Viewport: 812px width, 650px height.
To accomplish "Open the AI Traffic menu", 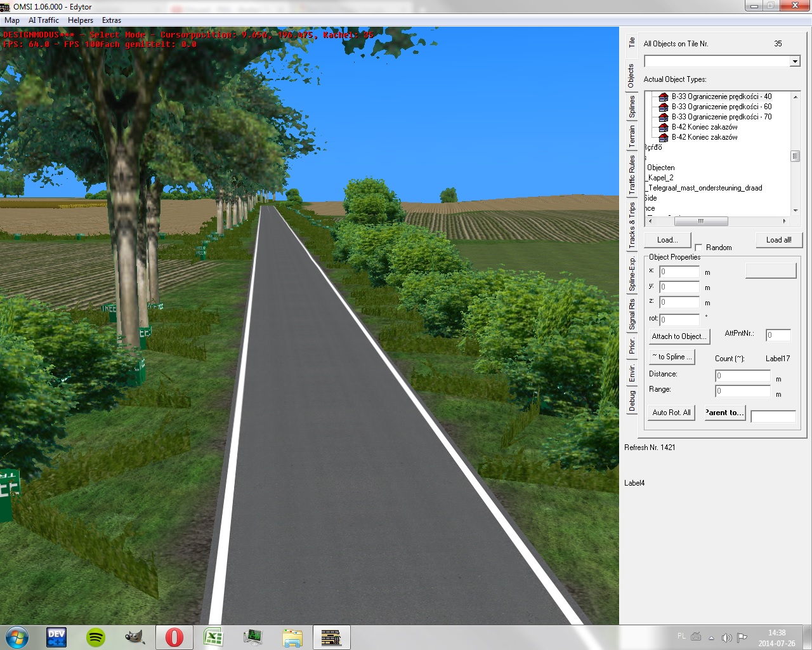I will (44, 20).
